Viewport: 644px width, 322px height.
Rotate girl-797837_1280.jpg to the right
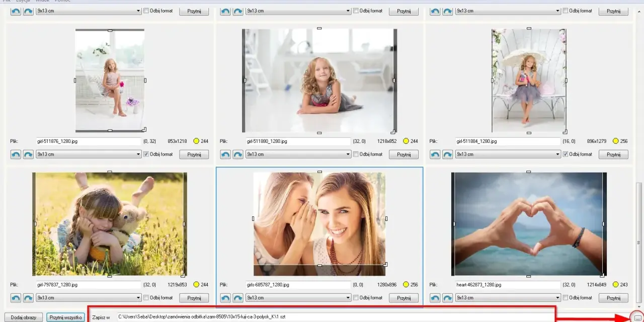coord(28,298)
